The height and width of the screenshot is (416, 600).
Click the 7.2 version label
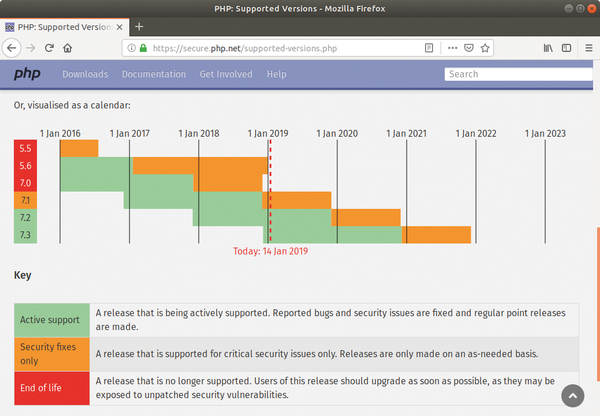[25, 217]
